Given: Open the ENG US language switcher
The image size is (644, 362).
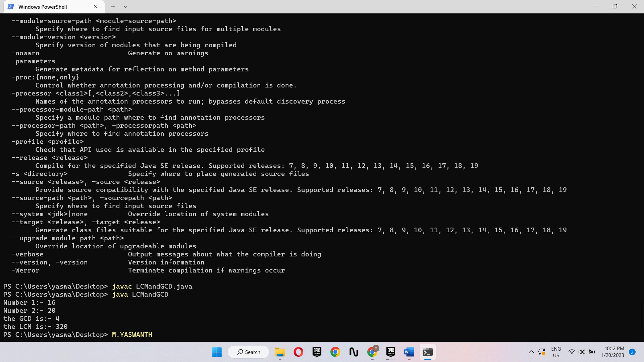Looking at the screenshot, I should [x=556, y=352].
